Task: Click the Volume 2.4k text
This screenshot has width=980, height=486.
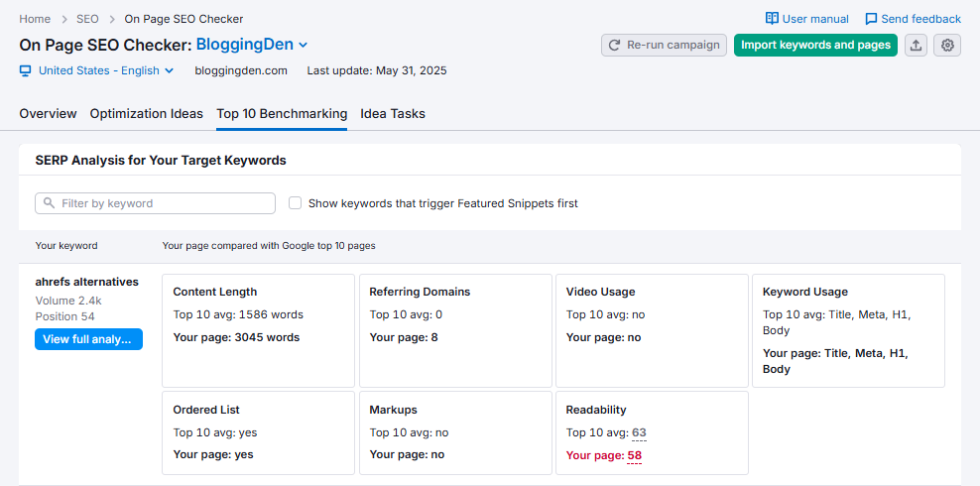Action: click(68, 301)
